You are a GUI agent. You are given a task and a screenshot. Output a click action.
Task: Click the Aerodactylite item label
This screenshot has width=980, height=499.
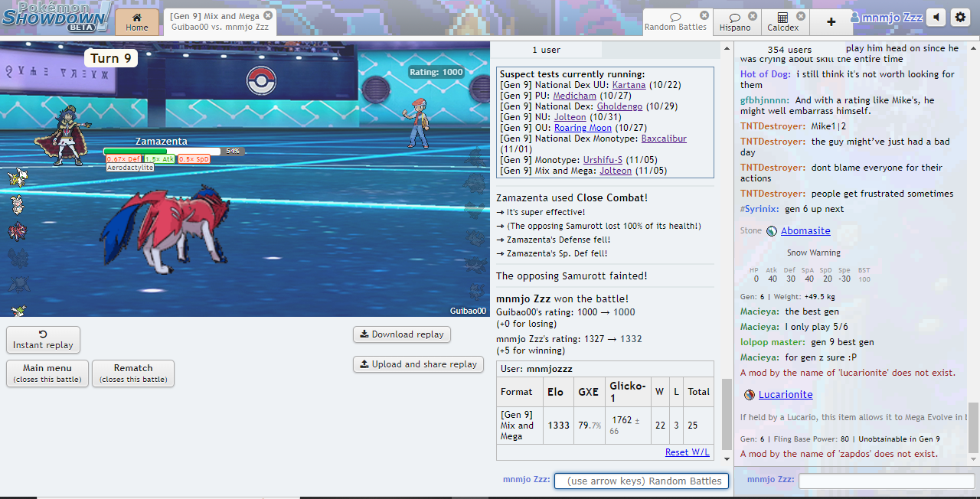pos(129,167)
